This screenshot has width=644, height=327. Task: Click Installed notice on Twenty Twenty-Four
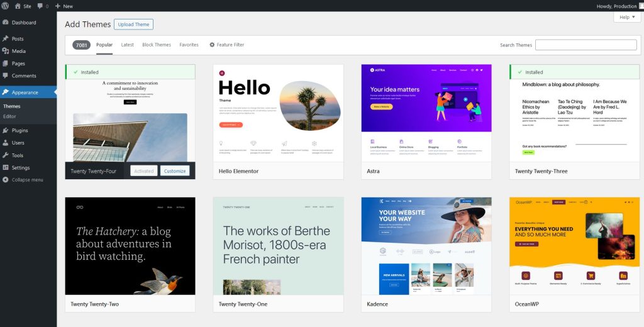[130, 72]
